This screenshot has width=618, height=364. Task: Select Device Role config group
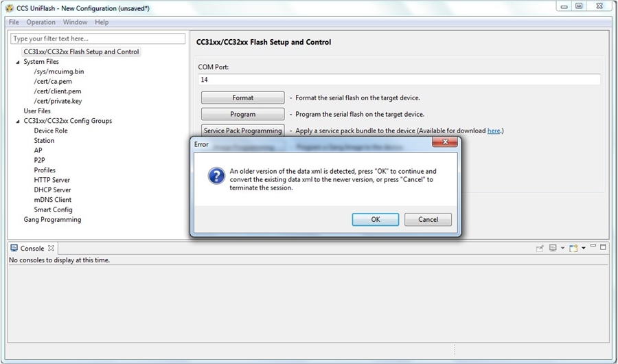pyautogui.click(x=51, y=130)
